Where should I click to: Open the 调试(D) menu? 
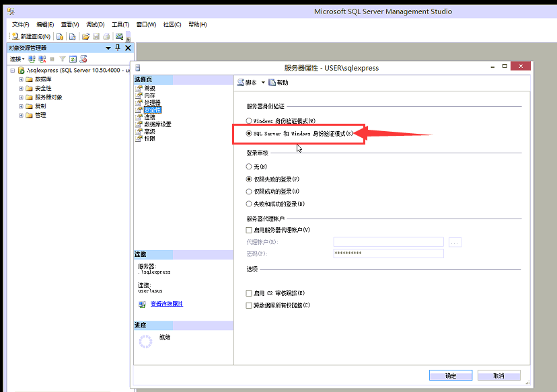coord(96,24)
